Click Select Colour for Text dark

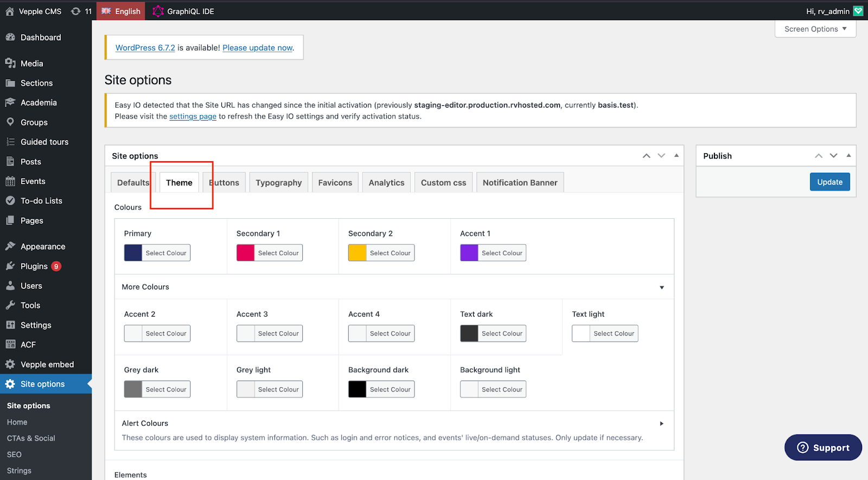click(x=502, y=333)
